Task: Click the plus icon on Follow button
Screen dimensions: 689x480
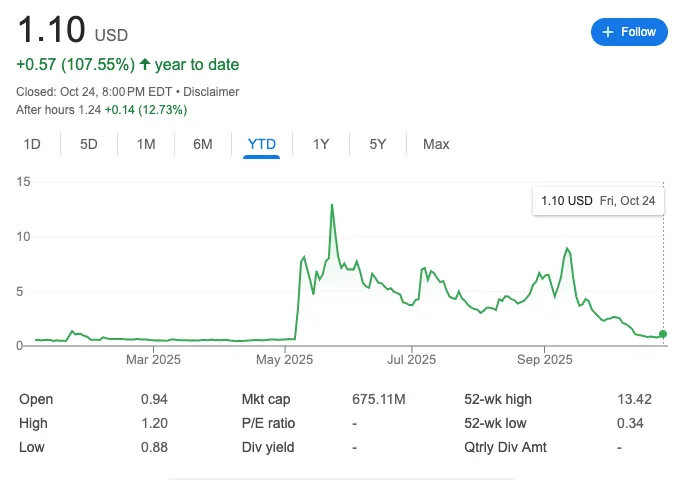Action: point(608,32)
